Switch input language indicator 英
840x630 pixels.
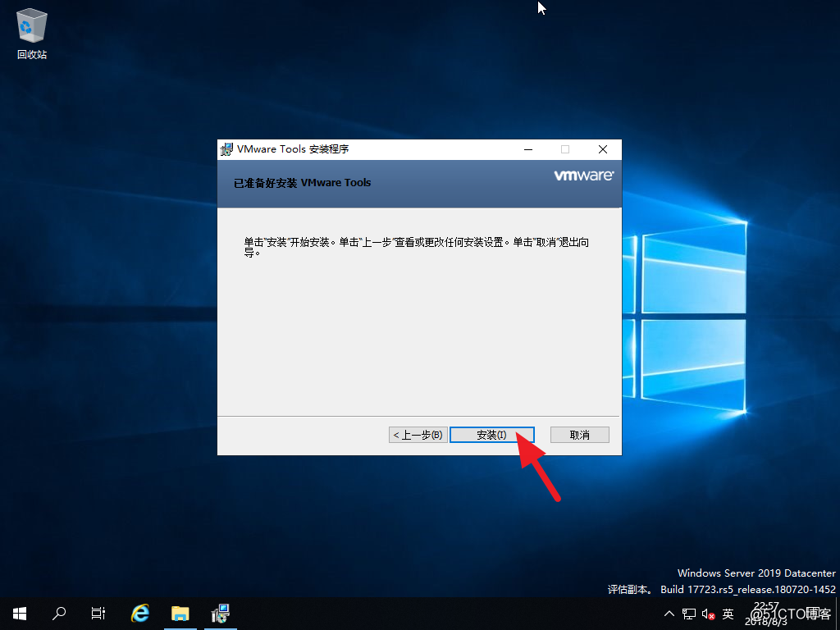(x=728, y=614)
